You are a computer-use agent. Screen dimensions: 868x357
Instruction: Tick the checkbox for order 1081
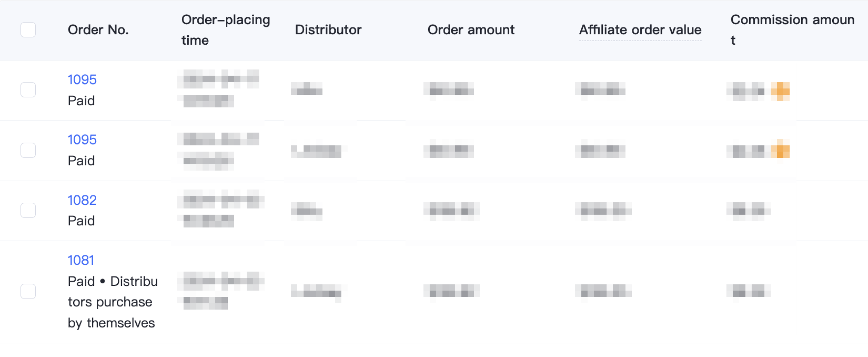point(28,291)
